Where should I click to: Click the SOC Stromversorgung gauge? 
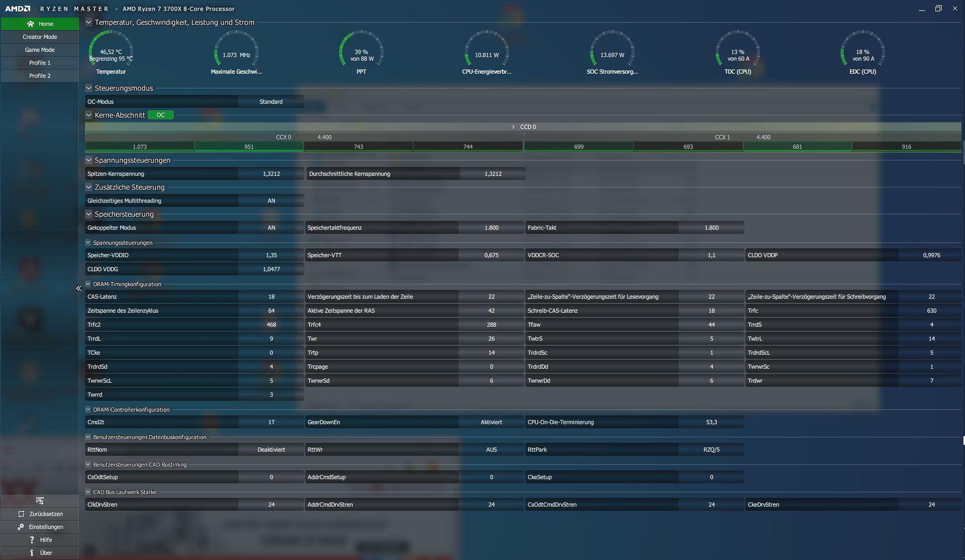(x=612, y=52)
